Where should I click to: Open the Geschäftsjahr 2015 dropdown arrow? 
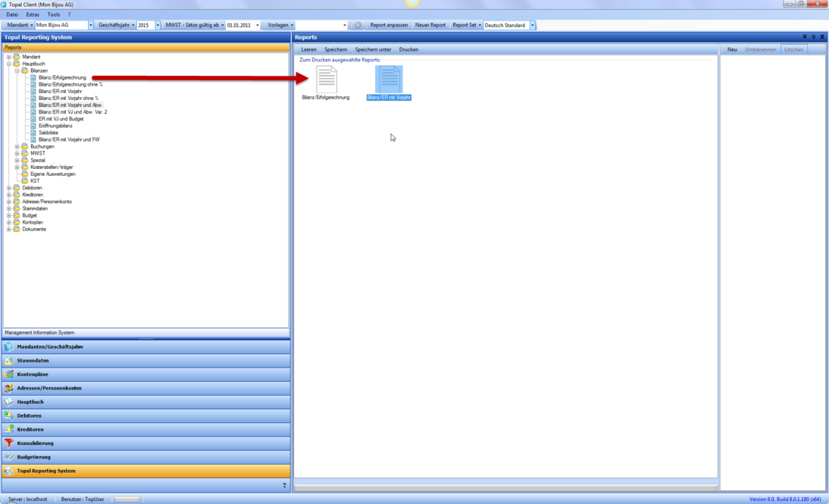[x=158, y=25]
